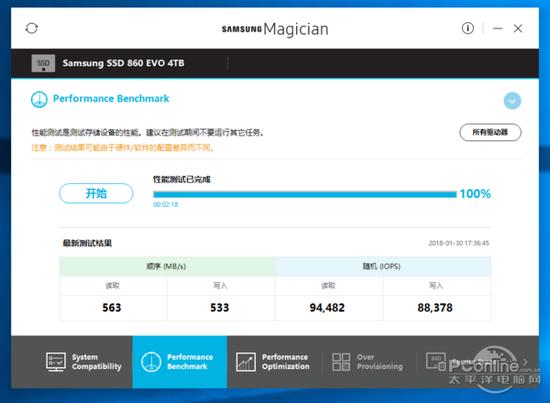This screenshot has width=550, height=403.
Task: Click the Samsung SSD 860 EVO 4TB label
Action: point(123,63)
